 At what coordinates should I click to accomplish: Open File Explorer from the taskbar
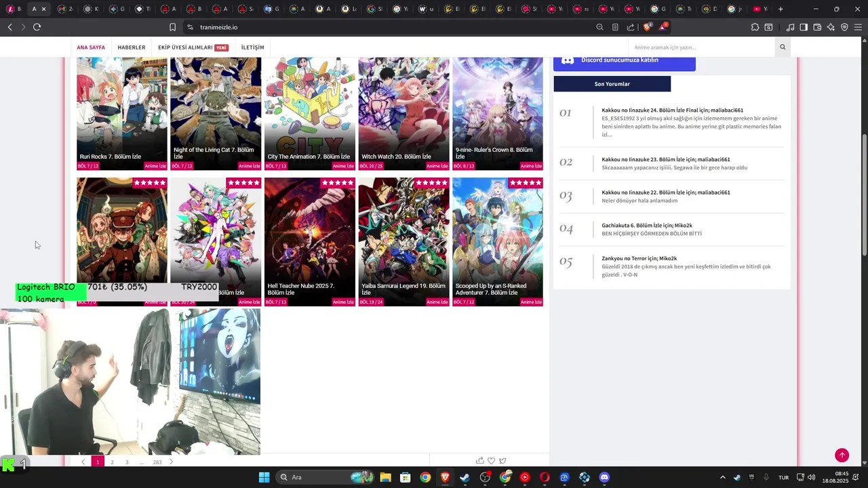[x=385, y=477]
